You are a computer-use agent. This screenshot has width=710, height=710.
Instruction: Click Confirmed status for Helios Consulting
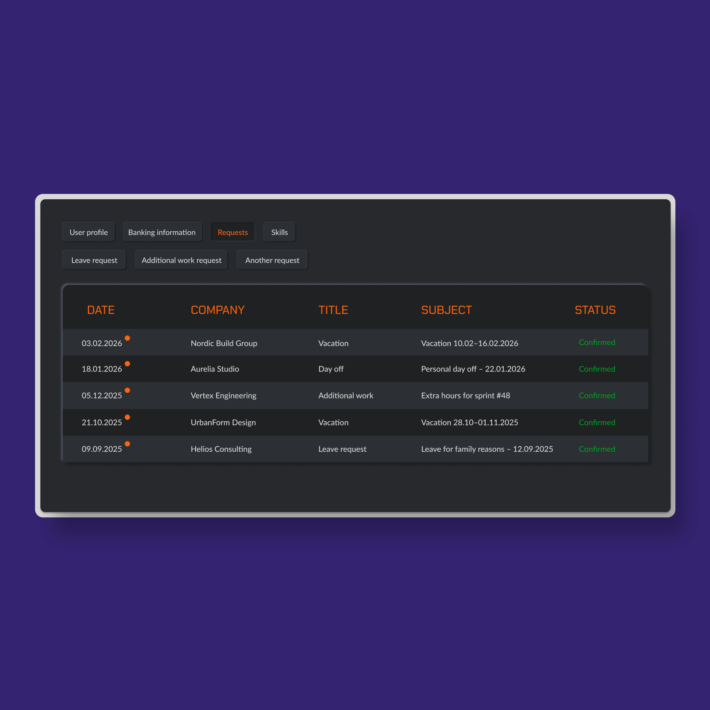click(597, 449)
